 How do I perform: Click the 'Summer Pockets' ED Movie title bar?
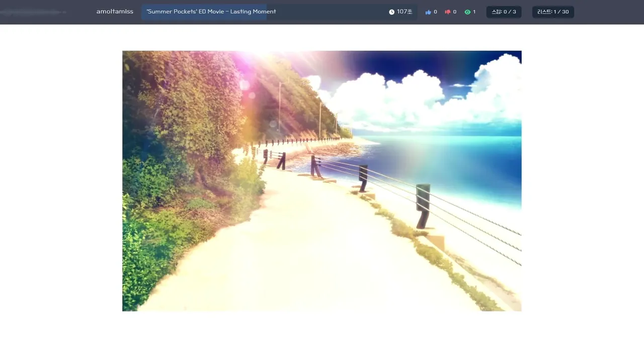(279, 12)
